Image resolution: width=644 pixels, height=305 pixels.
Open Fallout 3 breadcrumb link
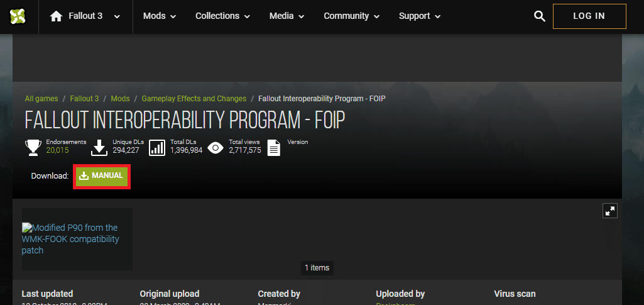coord(84,99)
